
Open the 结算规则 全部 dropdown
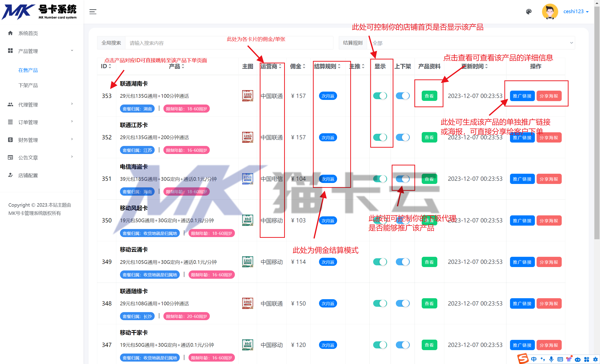tap(471, 43)
